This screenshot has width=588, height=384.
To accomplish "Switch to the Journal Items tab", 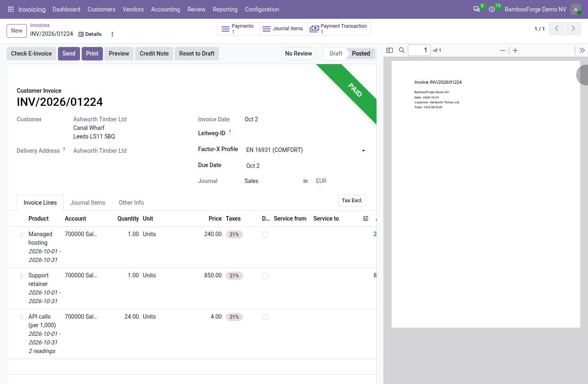I will click(x=88, y=203).
